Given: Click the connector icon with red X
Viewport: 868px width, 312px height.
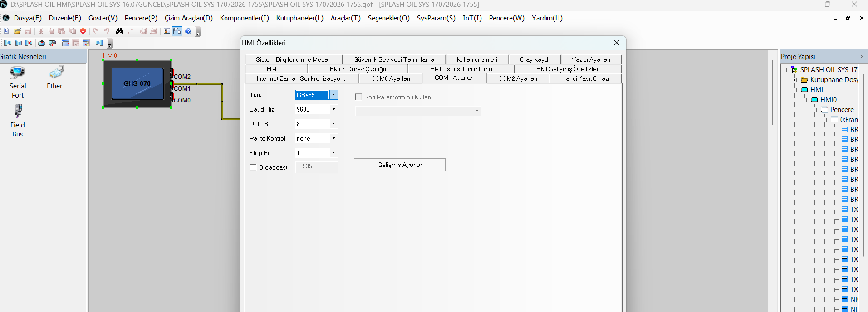Looking at the screenshot, I should click(29, 43).
